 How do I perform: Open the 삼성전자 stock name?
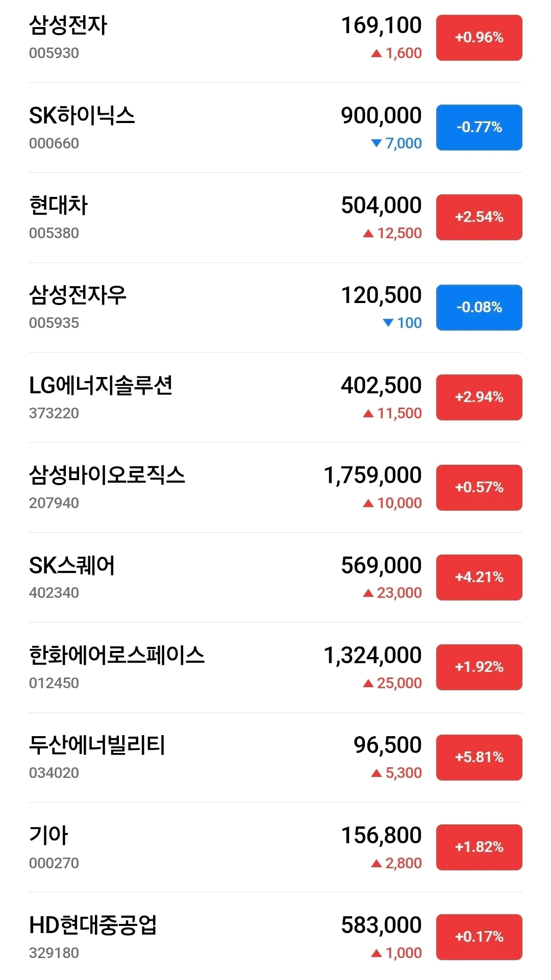(x=68, y=26)
